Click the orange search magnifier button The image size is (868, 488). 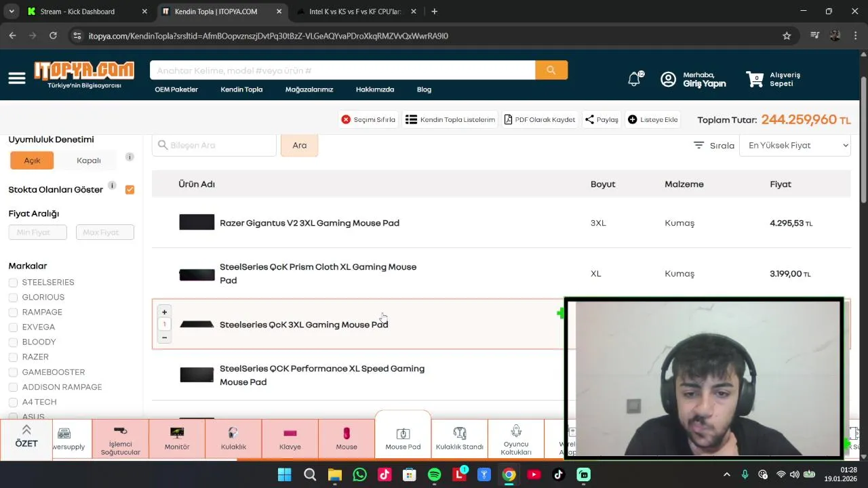pos(551,70)
